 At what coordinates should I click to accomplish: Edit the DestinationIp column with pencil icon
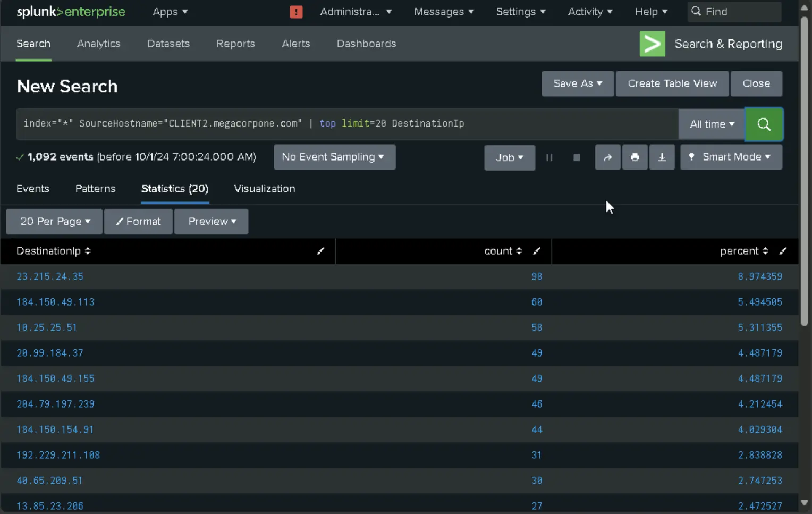321,251
